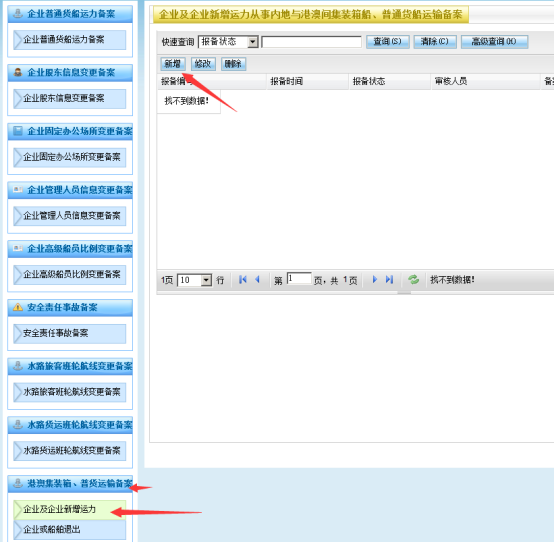Collapse the 企业固定办公场所变更备案 section header
The height and width of the screenshot is (542, 555).
point(70,131)
